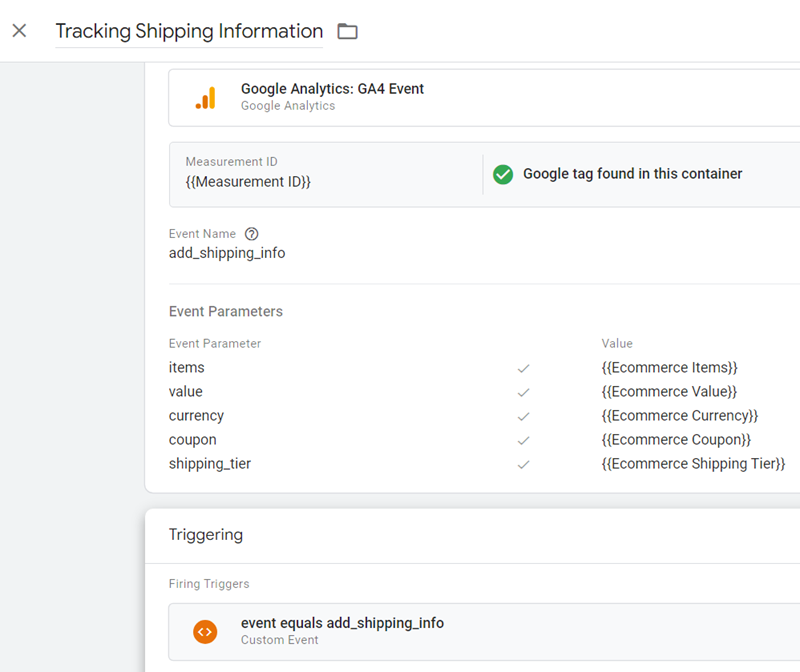
Task: Open the add_shipping_info firing trigger
Action: [x=342, y=623]
